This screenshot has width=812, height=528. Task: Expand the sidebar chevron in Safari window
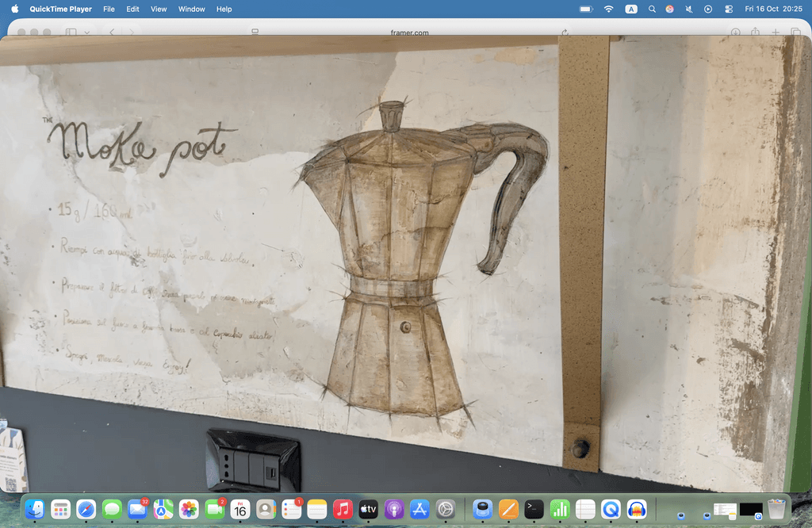pos(87,32)
